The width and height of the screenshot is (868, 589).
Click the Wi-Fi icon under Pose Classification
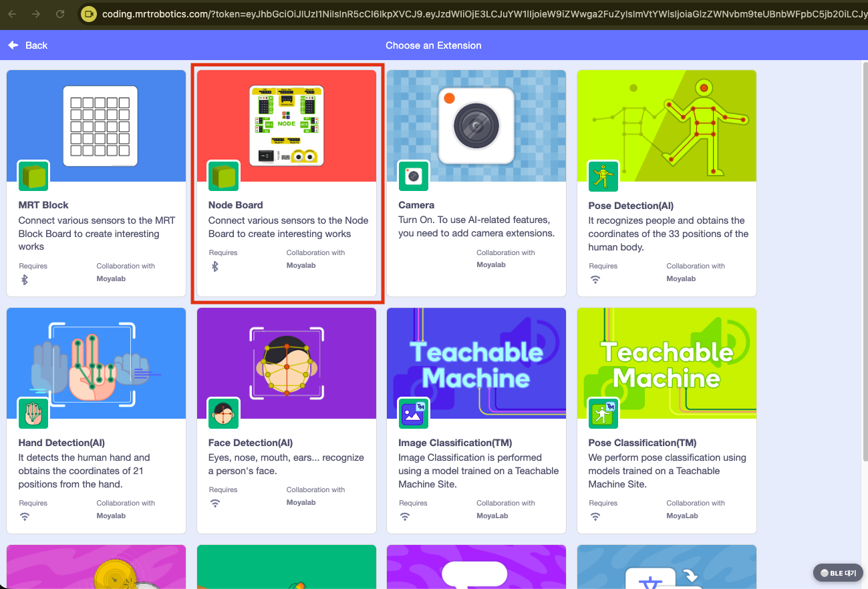tap(595, 517)
